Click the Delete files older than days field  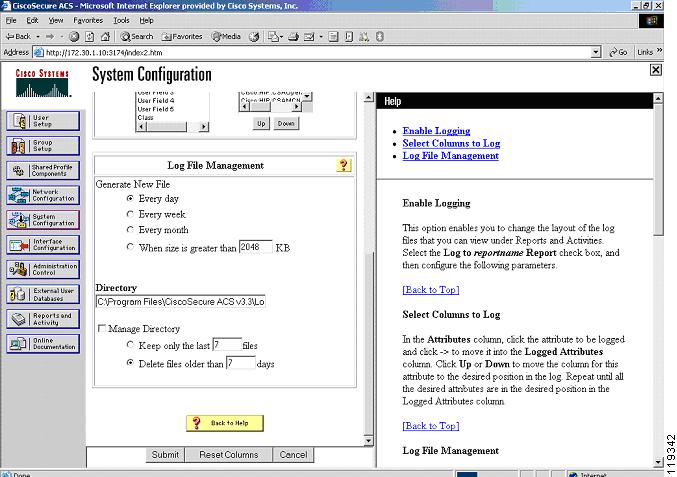pos(241,363)
